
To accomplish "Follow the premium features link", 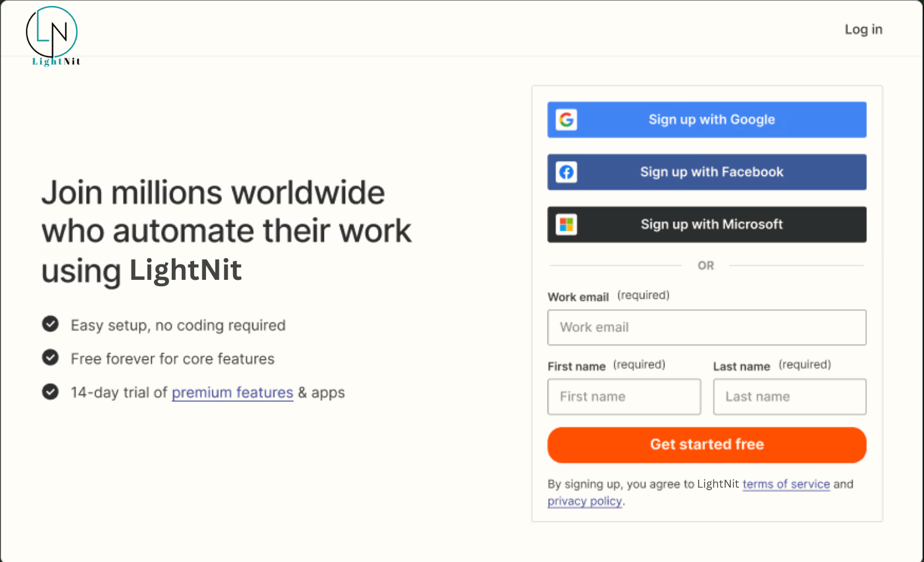I will click(232, 393).
